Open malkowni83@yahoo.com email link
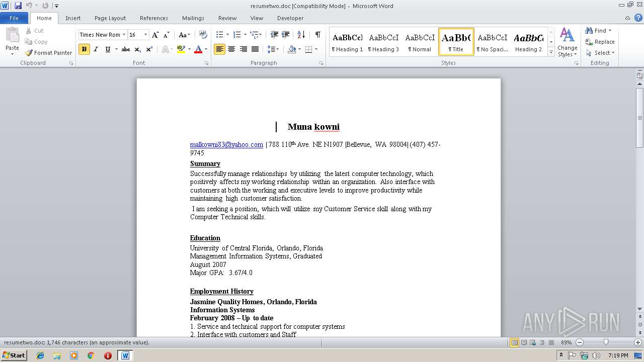This screenshot has height=362, width=644. [x=226, y=144]
